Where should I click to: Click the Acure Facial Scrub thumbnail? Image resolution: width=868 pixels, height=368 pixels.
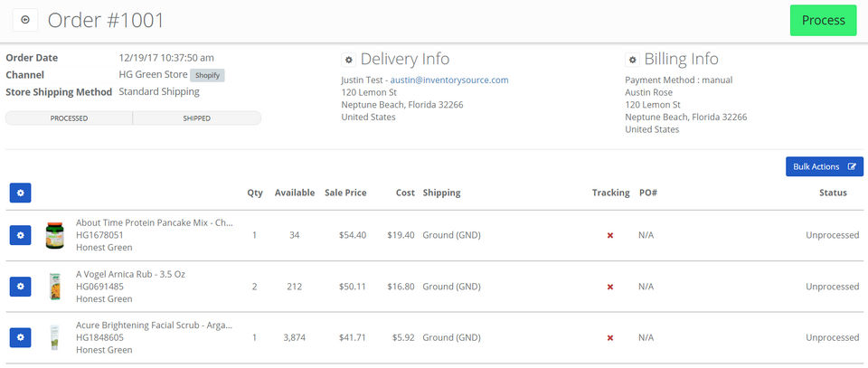click(x=55, y=337)
